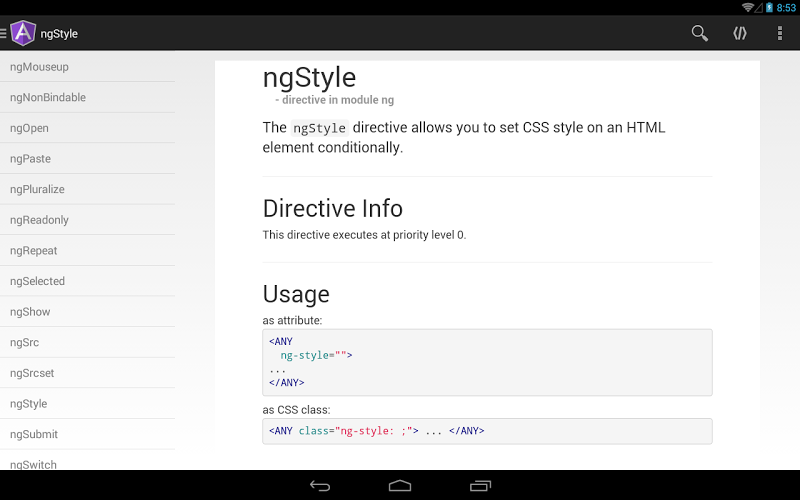Tap the Angular logo in the action bar

point(23,33)
